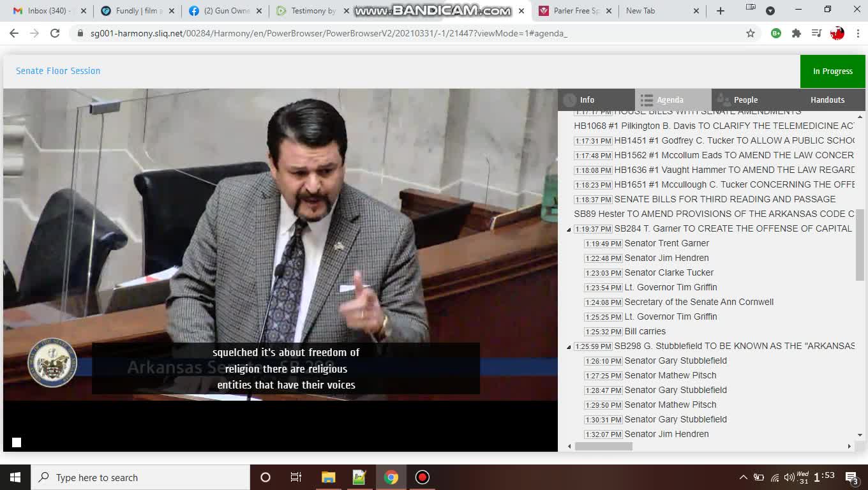Click the agenda vertical scrollbar thumb
The width and height of the screenshot is (868, 490).
coord(860,244)
